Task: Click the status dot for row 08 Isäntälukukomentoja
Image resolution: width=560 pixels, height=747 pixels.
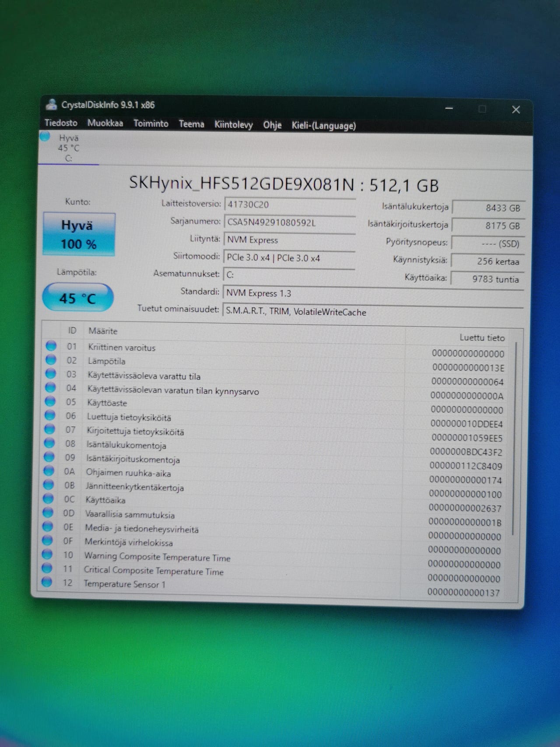Action: click(49, 443)
